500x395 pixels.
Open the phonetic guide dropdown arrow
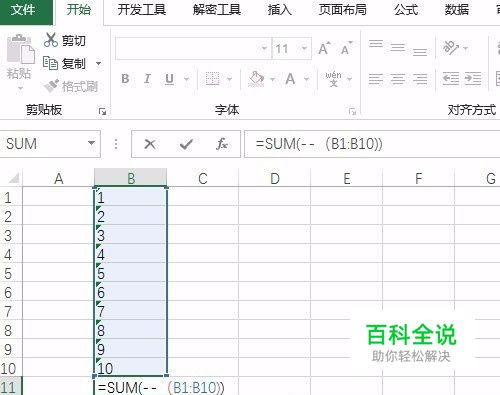pos(350,79)
